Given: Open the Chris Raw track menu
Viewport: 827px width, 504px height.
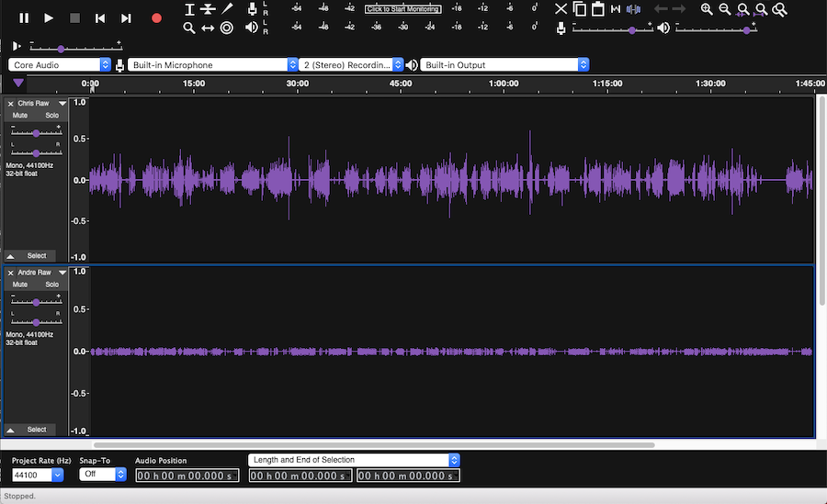Looking at the screenshot, I should coord(62,104).
